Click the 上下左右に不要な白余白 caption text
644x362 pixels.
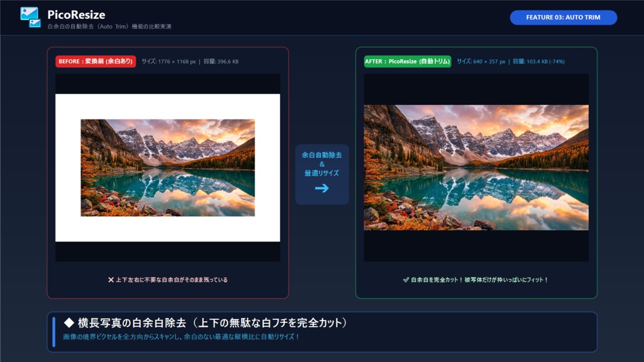pyautogui.click(x=171, y=280)
